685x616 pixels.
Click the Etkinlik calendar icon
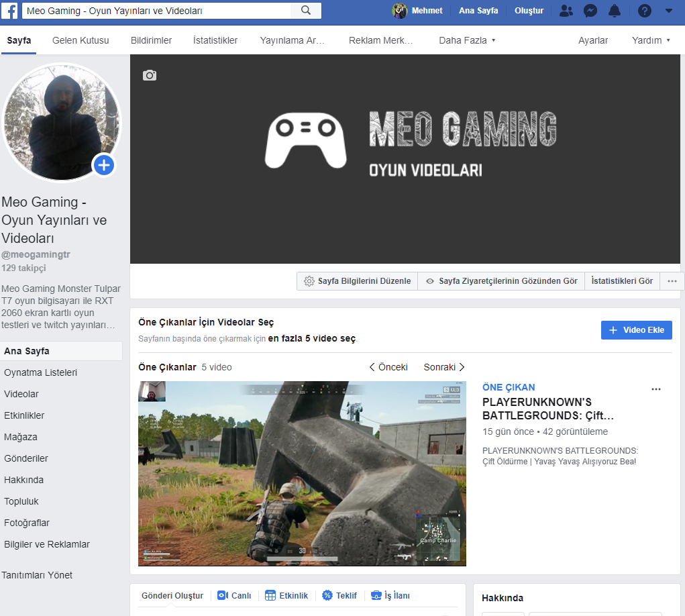pyautogui.click(x=270, y=595)
